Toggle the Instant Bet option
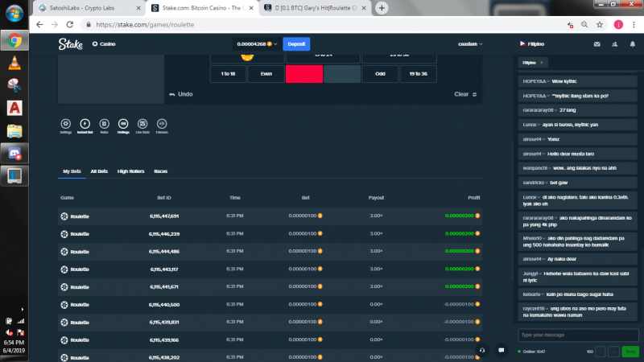The height and width of the screenshot is (362, 644). click(x=85, y=125)
